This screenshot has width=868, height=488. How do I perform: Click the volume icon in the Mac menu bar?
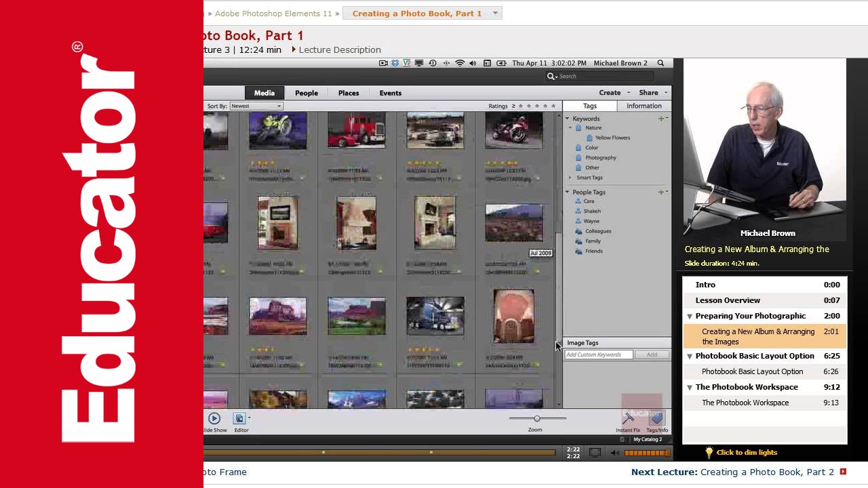(x=473, y=63)
